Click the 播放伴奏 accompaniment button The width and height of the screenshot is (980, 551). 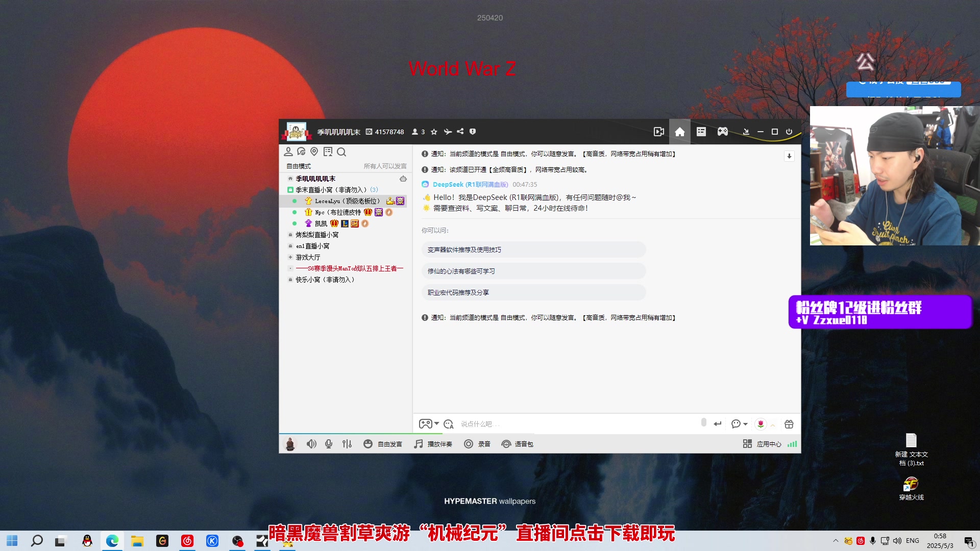click(x=433, y=444)
